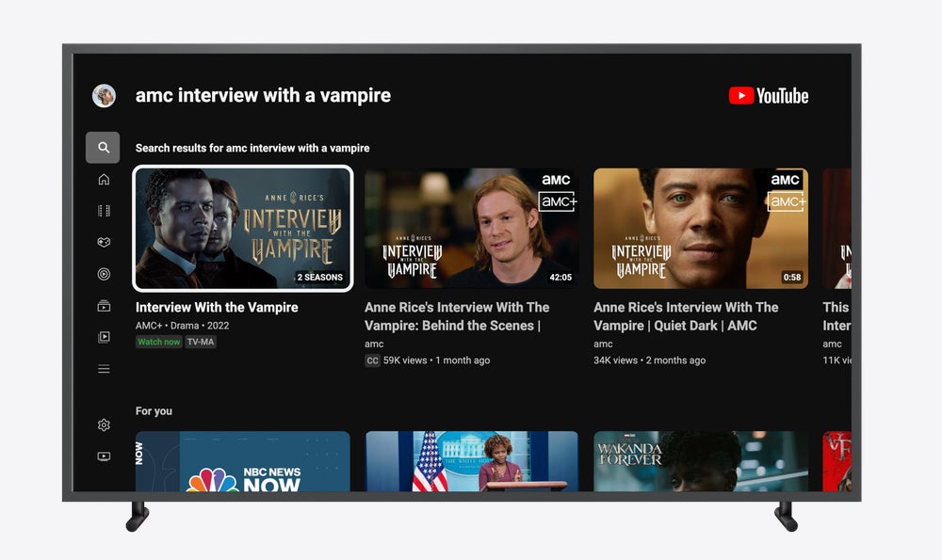This screenshot has height=560, width=942.
Task: Select the Search magnifier icon in sidebar
Action: [103, 148]
